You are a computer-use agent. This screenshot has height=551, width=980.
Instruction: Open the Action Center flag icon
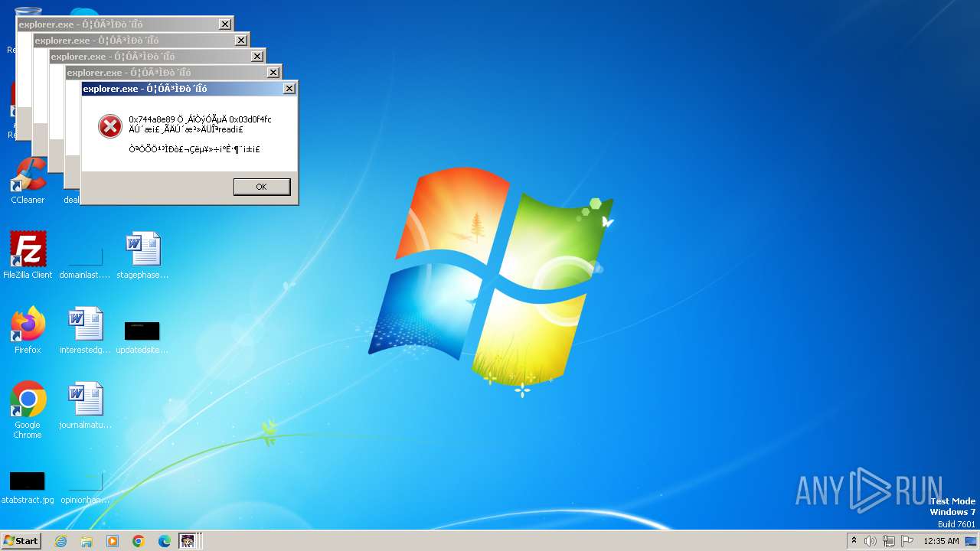point(907,541)
